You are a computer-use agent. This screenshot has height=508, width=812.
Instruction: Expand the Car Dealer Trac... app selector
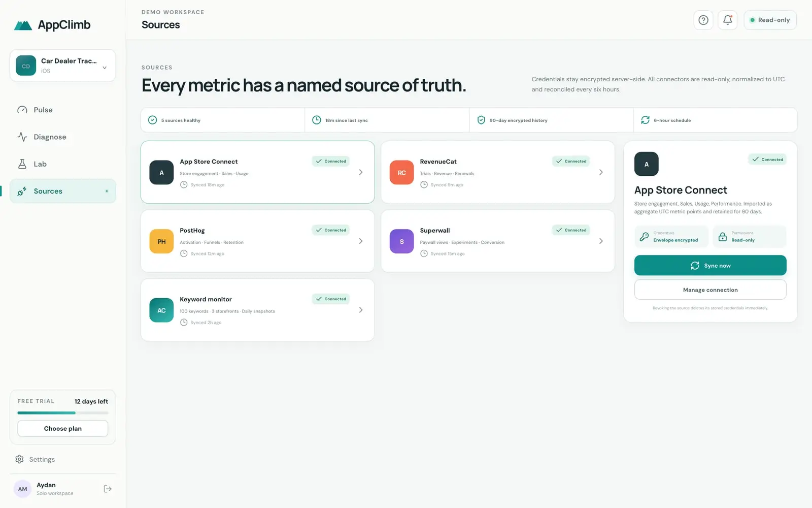pos(63,66)
